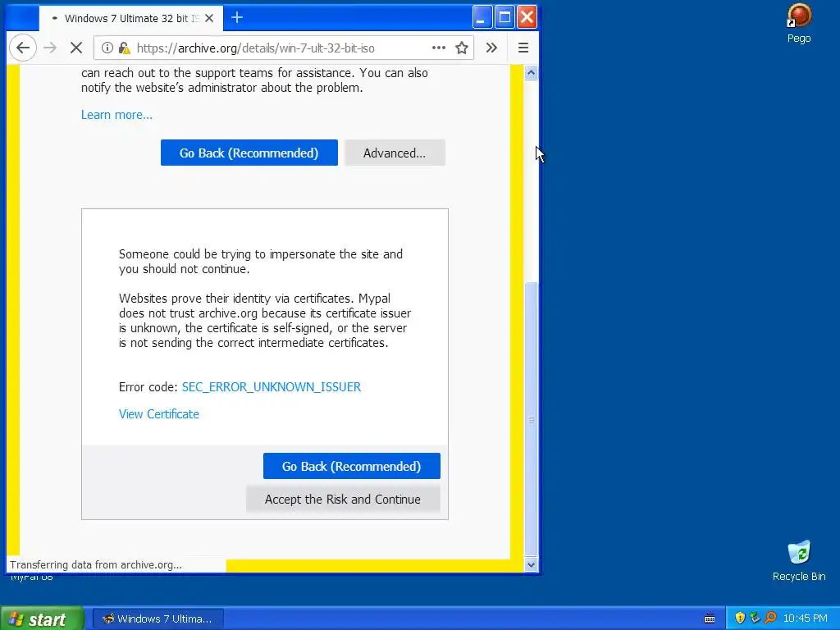Click the network connection tray icon
The height and width of the screenshot is (630, 840).
[756, 619]
